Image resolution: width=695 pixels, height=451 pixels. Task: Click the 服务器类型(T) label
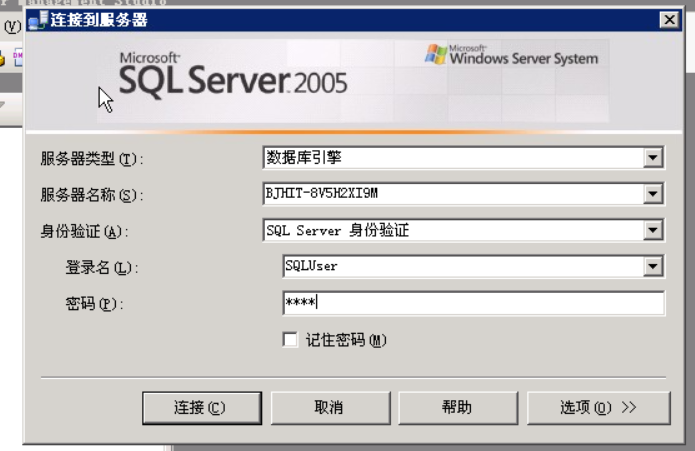pos(92,159)
